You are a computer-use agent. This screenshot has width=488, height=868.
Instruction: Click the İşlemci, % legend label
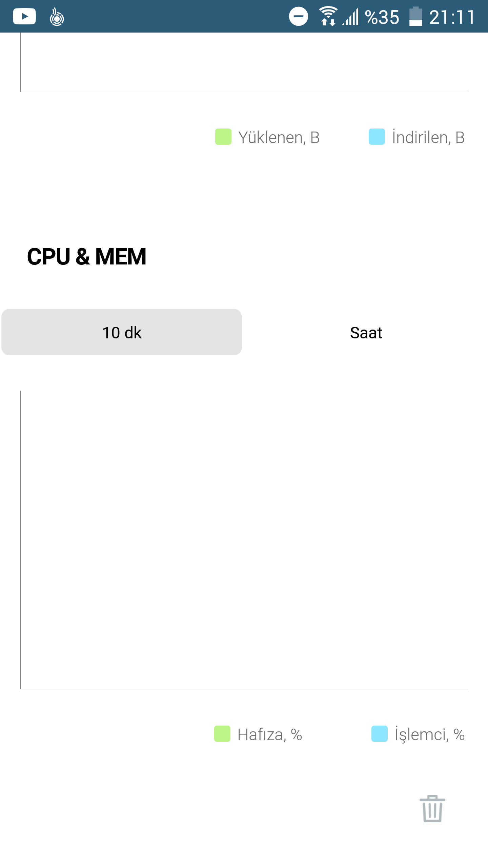pyautogui.click(x=430, y=735)
